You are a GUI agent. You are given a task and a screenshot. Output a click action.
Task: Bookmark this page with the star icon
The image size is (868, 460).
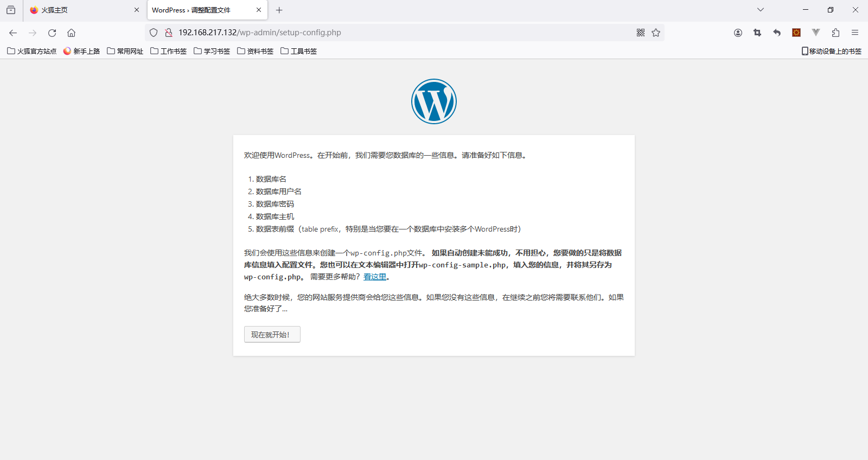click(x=656, y=33)
